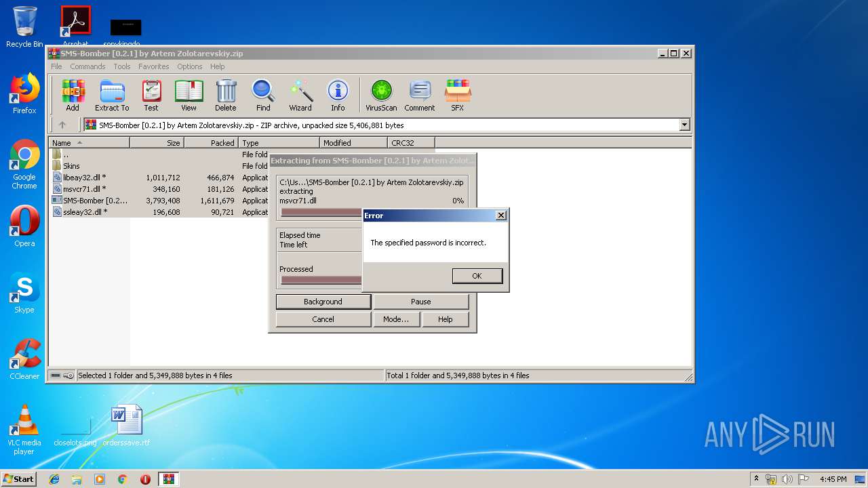Click the Find magnifier icon

263,95
